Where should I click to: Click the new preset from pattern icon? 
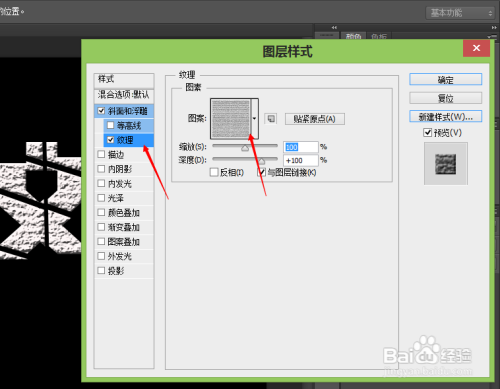click(271, 119)
